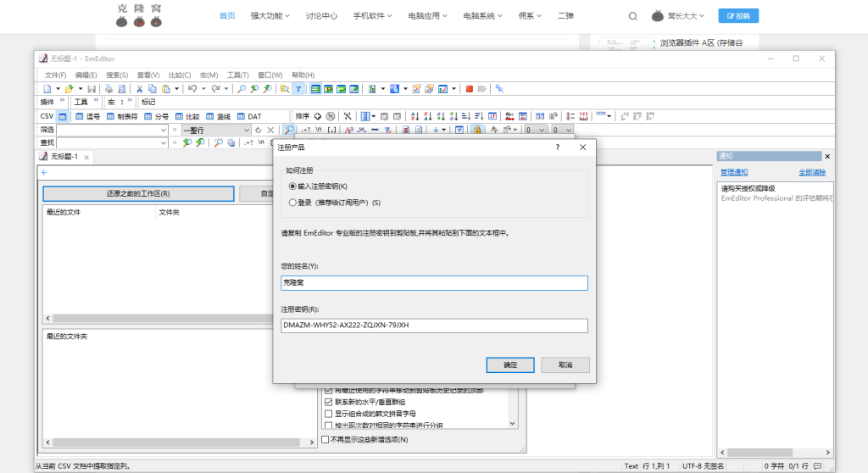Click the red Stop macro icon

coord(470,89)
